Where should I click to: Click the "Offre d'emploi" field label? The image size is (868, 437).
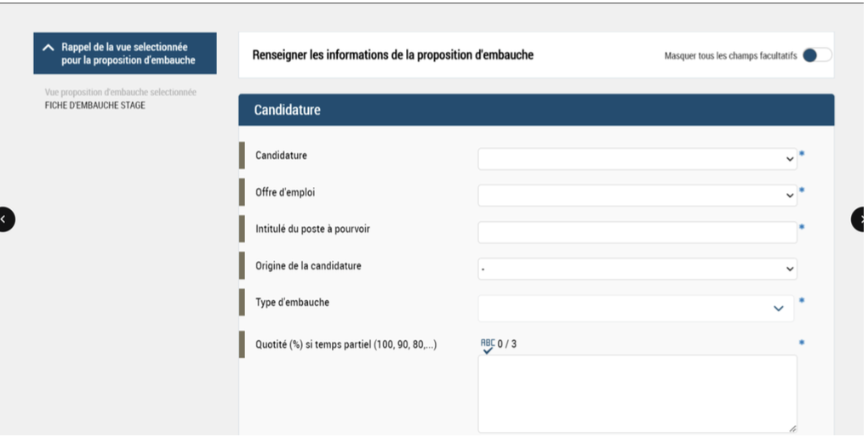(x=285, y=193)
